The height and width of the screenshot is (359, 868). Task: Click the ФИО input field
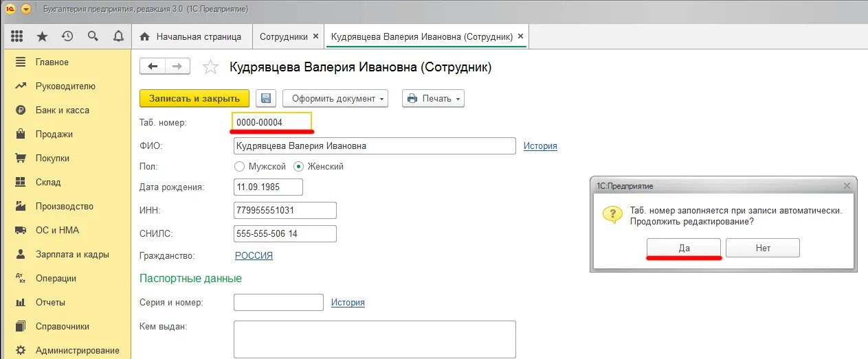[x=375, y=146]
